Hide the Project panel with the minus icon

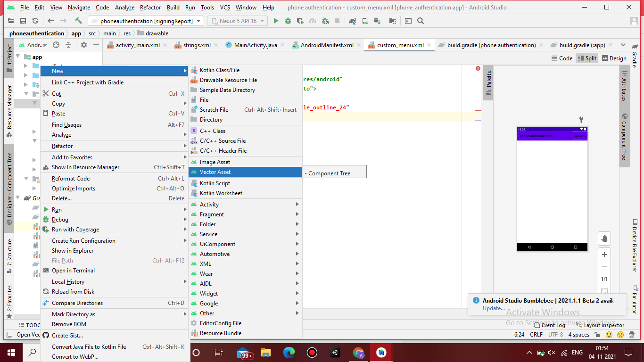click(96, 45)
